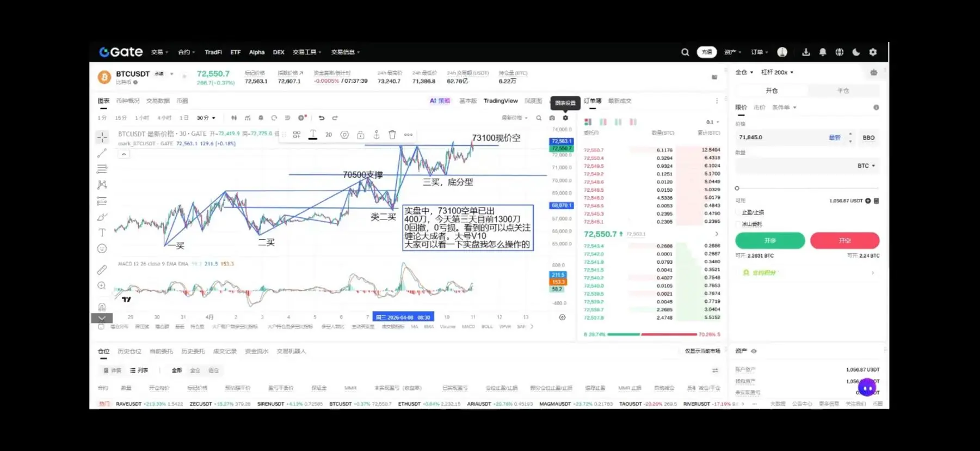Open the 合约 dropdown menu
Viewport: 980px width, 451px height.
click(x=186, y=52)
